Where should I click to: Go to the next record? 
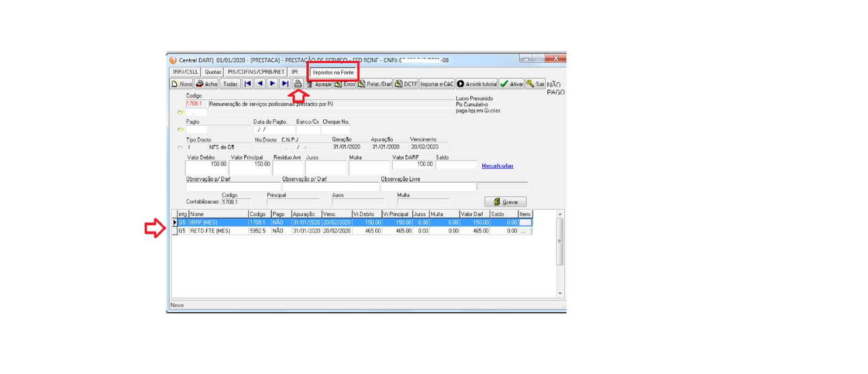click(x=272, y=83)
